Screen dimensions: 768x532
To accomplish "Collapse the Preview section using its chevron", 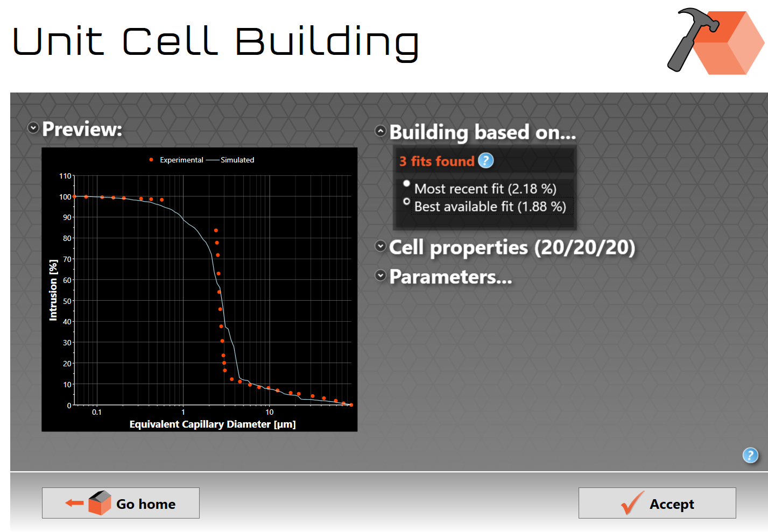I will (x=33, y=128).
